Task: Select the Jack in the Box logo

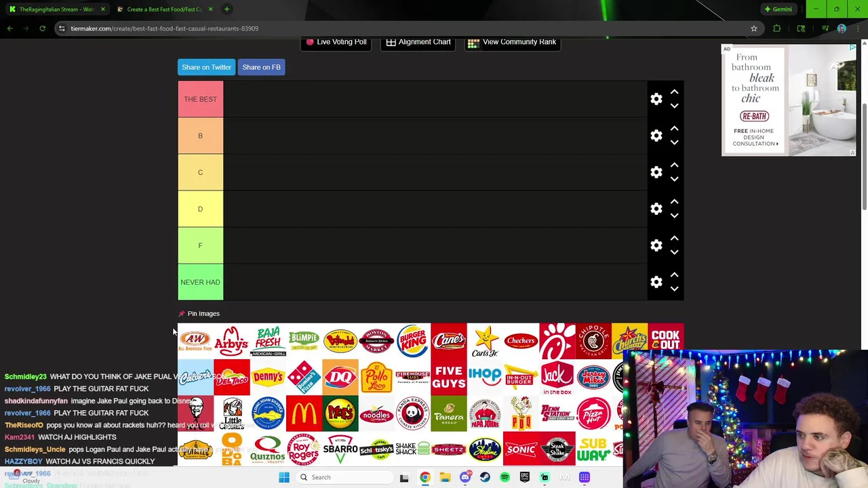Action: pyautogui.click(x=557, y=377)
